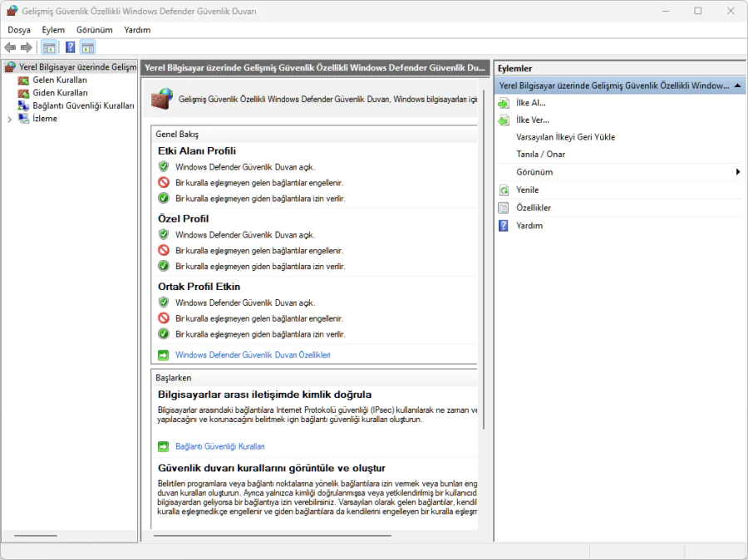Select İlke Ver export icon in Actions
This screenshot has width=748, height=560.
503,120
